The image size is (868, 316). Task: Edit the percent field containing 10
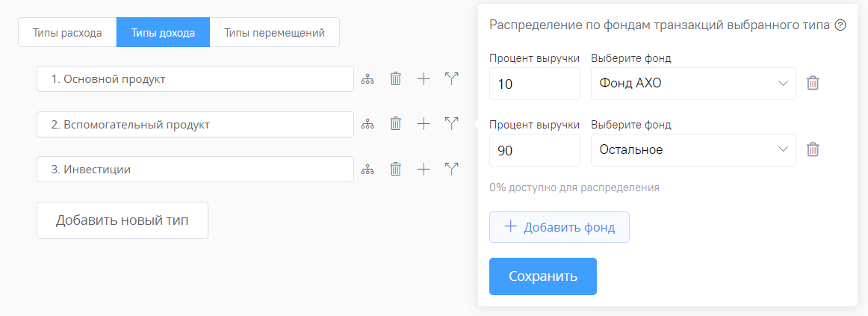tap(535, 84)
